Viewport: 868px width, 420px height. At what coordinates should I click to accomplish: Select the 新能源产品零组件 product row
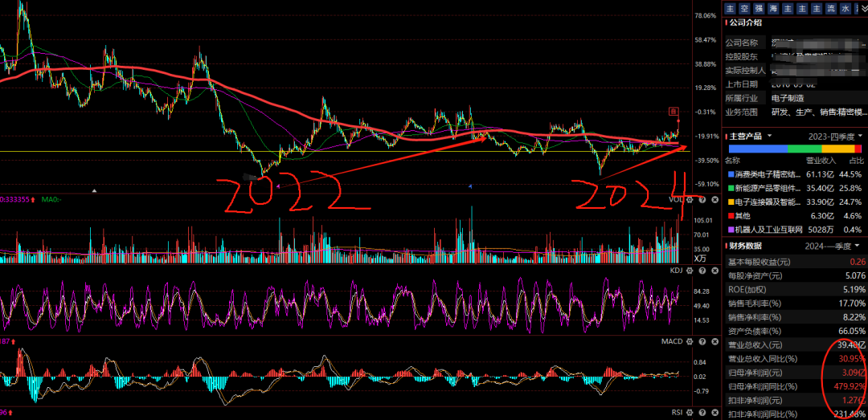[795, 188]
